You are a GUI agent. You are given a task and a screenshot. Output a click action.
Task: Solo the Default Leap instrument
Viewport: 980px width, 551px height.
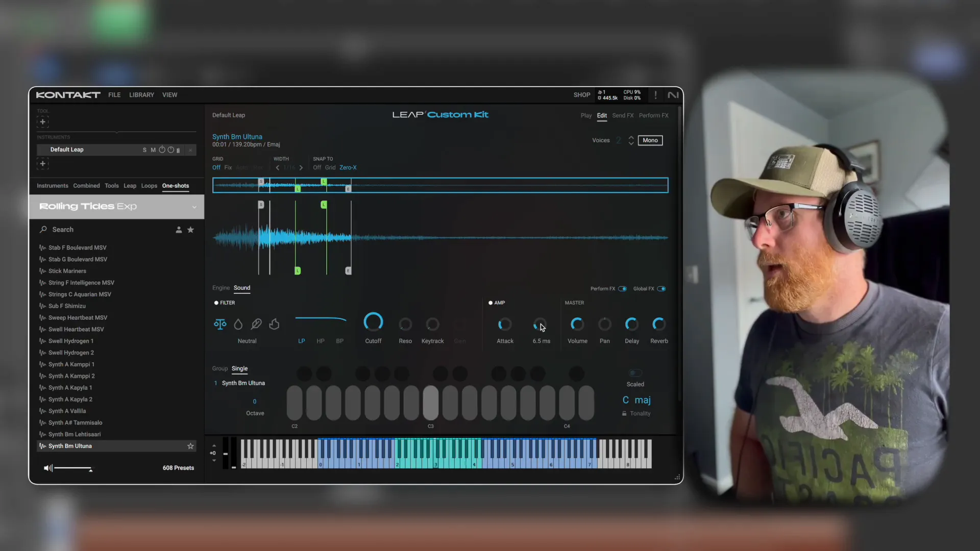pos(144,150)
